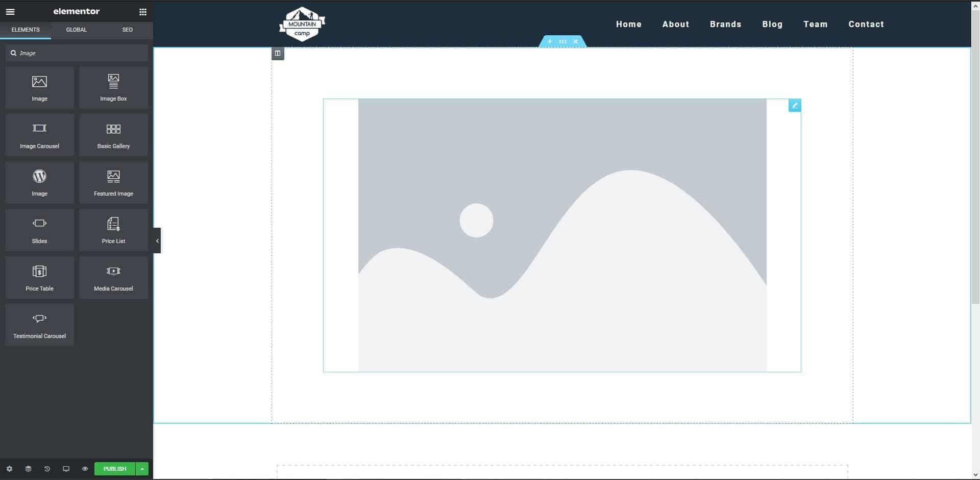Select the Image Carousel widget
980x480 pixels.
click(x=39, y=135)
